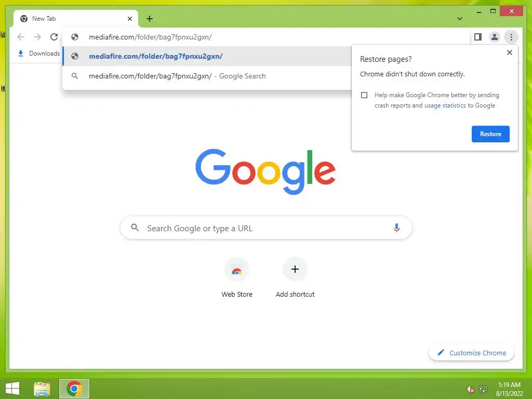Image resolution: width=532 pixels, height=399 pixels.
Task: Open the Web Store shortcut
Action: click(x=237, y=278)
